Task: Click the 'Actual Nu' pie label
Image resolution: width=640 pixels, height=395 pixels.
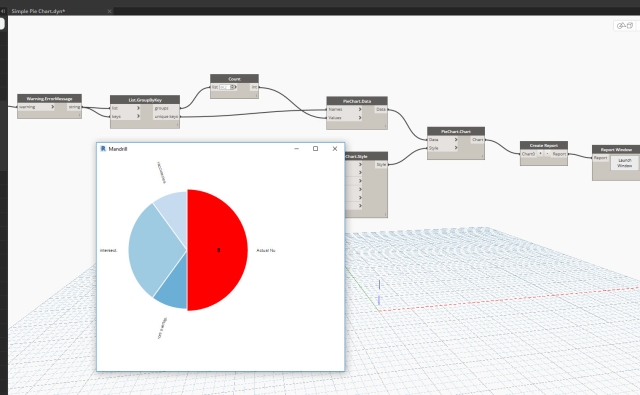Action: pos(266,250)
